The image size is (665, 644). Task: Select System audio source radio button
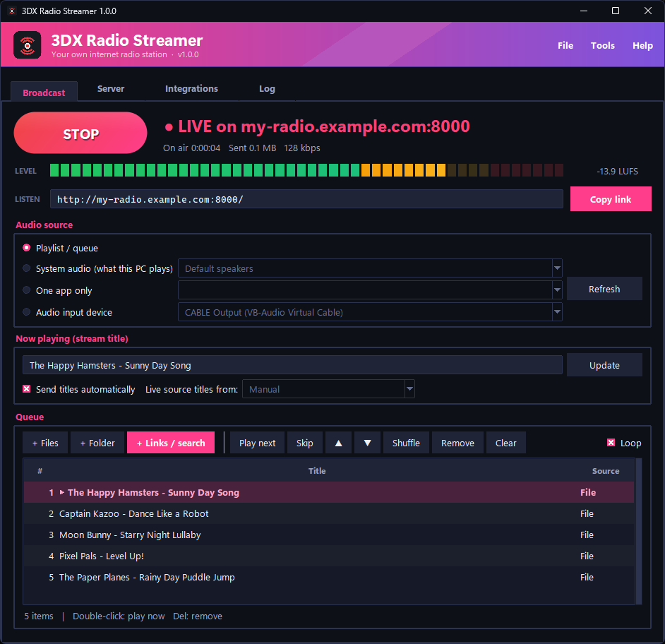click(x=27, y=268)
